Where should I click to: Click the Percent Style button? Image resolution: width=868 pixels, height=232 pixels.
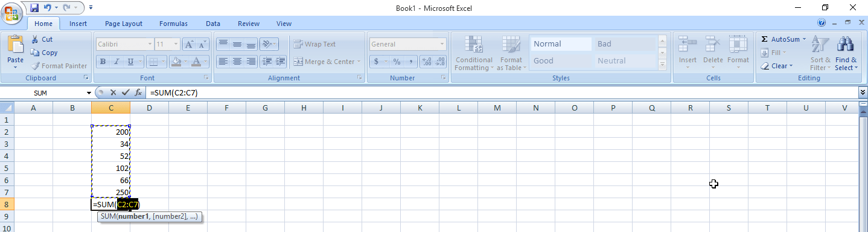(x=397, y=61)
